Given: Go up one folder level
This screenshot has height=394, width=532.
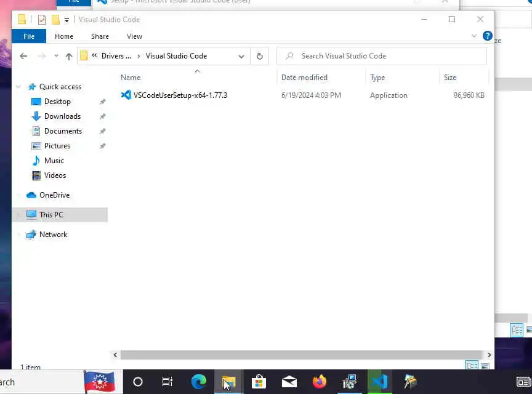Looking at the screenshot, I should click(69, 57).
